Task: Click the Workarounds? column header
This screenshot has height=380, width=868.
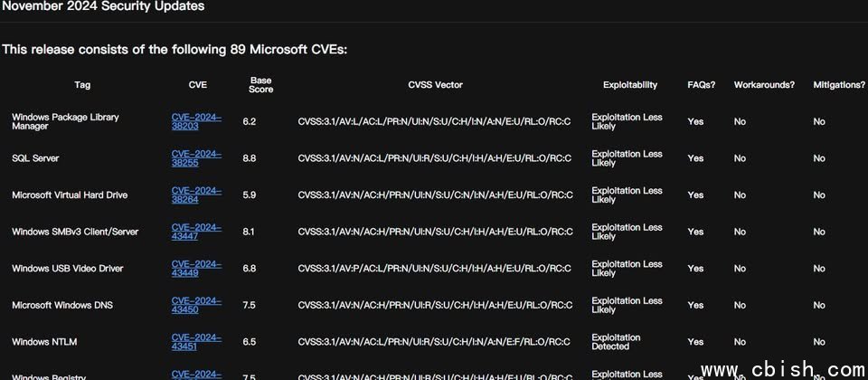Action: [765, 85]
